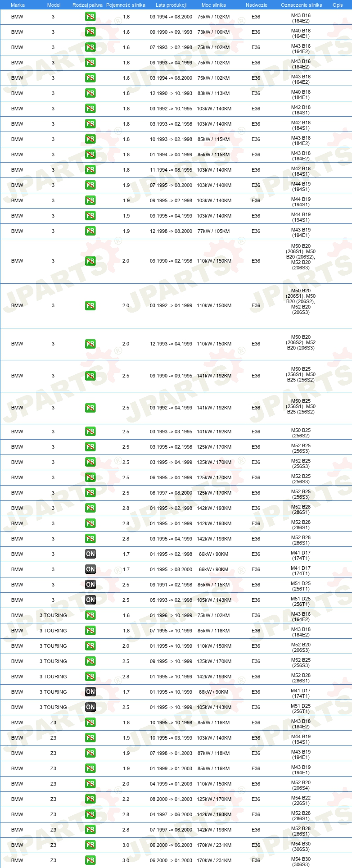Click petrol icon for 07.1993 -> 02.1998 1.6 row
The width and height of the screenshot is (352, 868).
(90, 47)
